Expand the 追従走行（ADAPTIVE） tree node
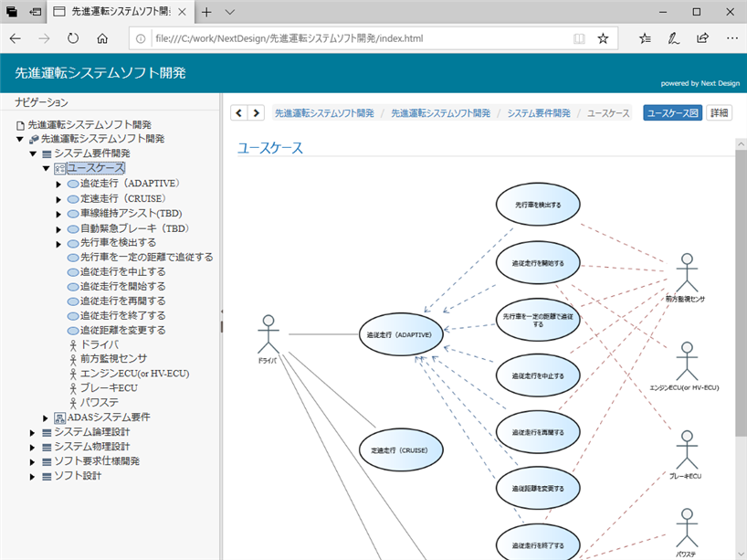Viewport: 747px width, 560px height. click(x=59, y=185)
